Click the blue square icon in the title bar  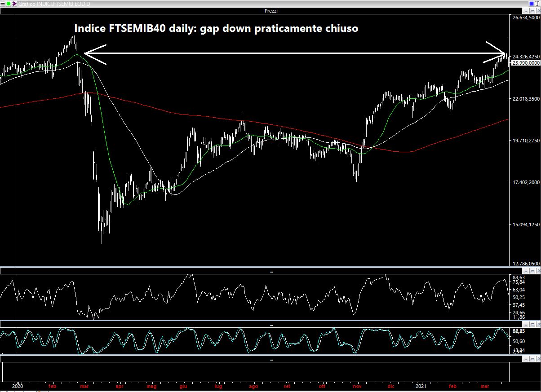pyautogui.click(x=532, y=4)
